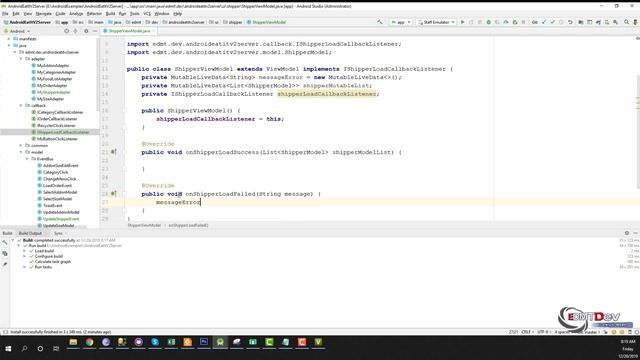Run the app with the green play button
This screenshot has height=360, width=640.
pos(462,22)
